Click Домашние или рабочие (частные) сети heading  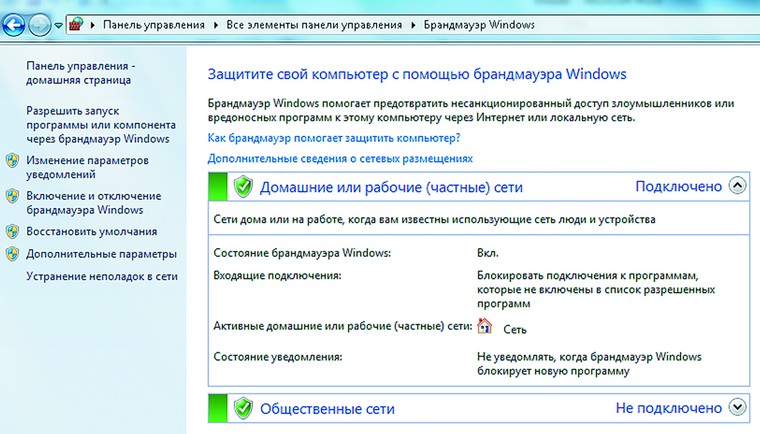click(391, 187)
